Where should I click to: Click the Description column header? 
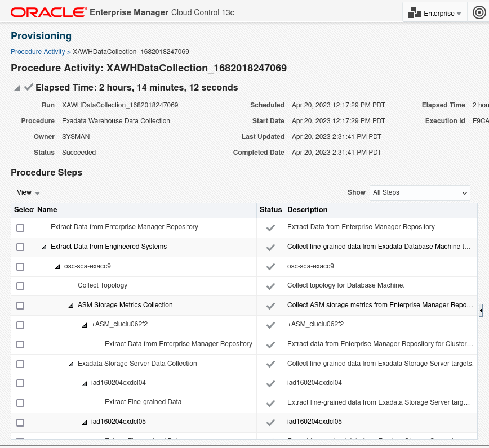pyautogui.click(x=380, y=210)
